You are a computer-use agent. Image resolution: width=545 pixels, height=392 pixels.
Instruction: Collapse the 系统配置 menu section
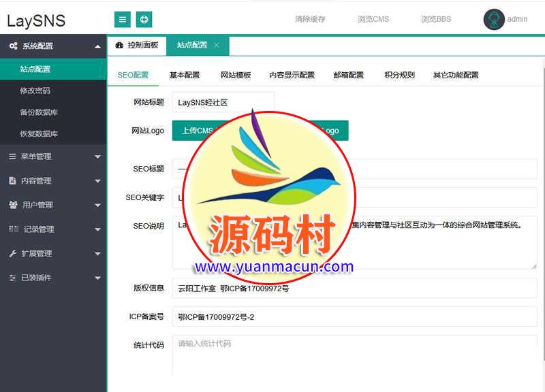tap(97, 46)
